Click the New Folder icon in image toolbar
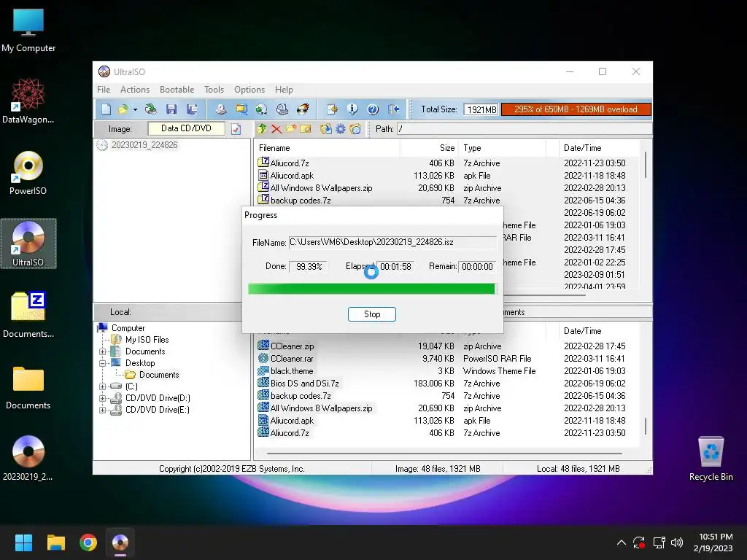 point(291,128)
